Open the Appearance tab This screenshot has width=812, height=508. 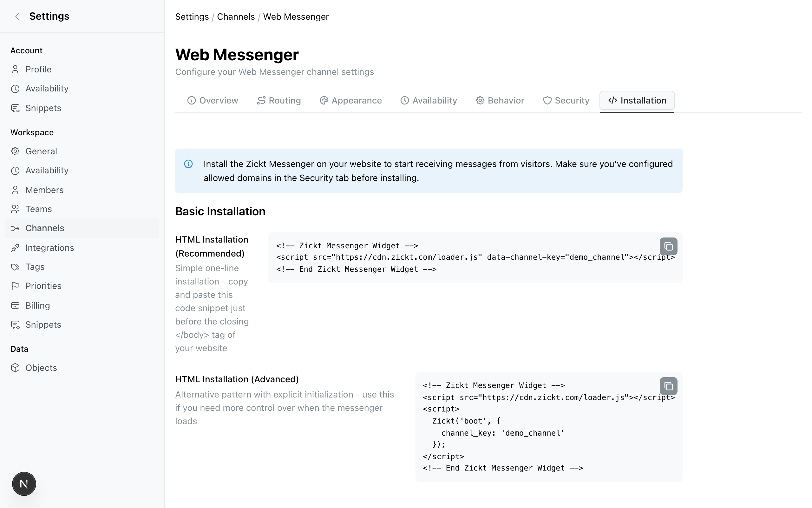click(x=350, y=100)
